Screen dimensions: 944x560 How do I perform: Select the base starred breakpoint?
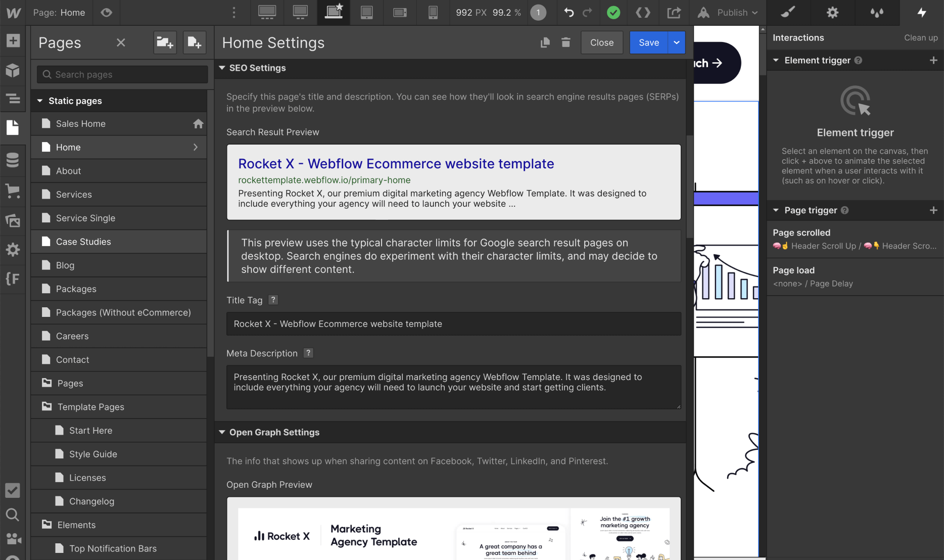tap(334, 13)
